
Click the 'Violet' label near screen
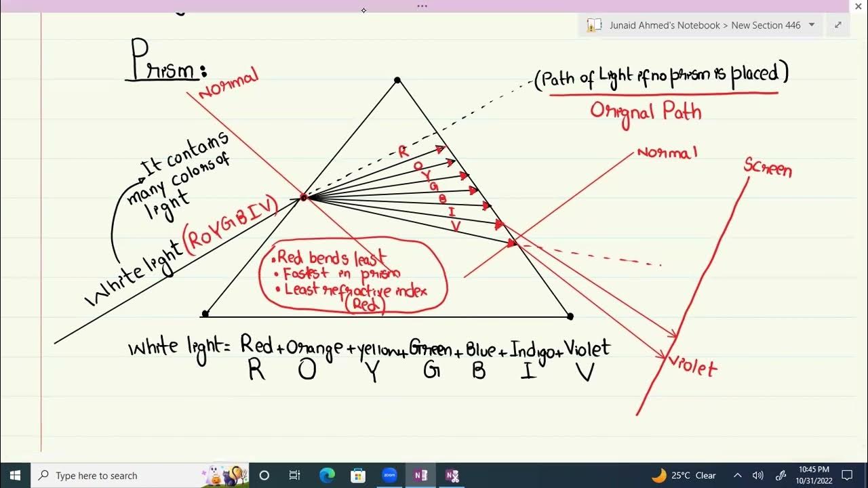coord(692,366)
